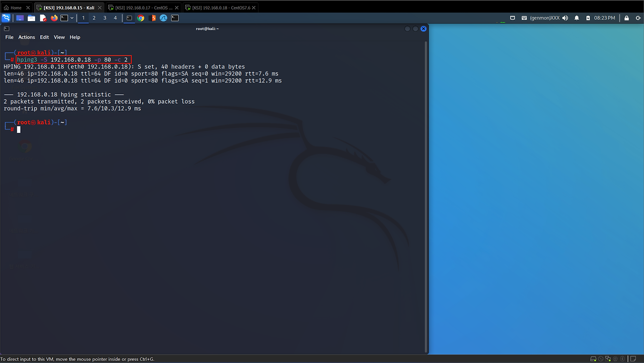Launch Firefox from the panel
The width and height of the screenshot is (644, 363).
pos(54,18)
